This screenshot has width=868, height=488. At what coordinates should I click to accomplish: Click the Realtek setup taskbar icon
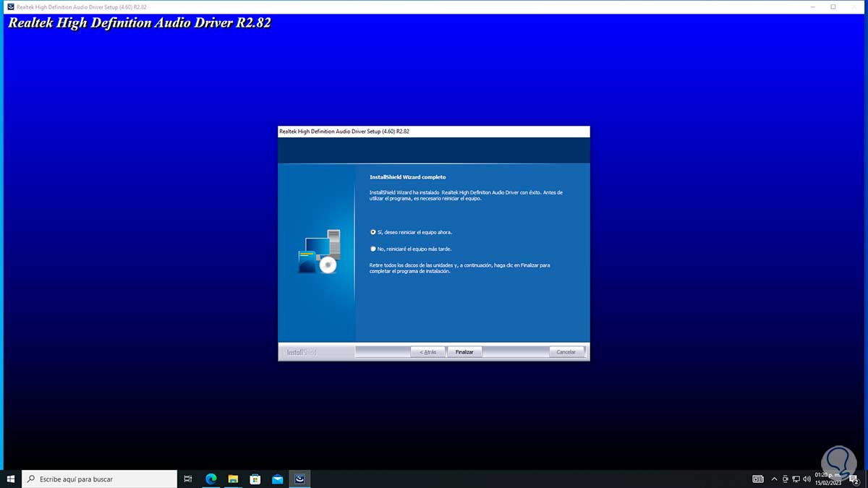[x=299, y=479]
